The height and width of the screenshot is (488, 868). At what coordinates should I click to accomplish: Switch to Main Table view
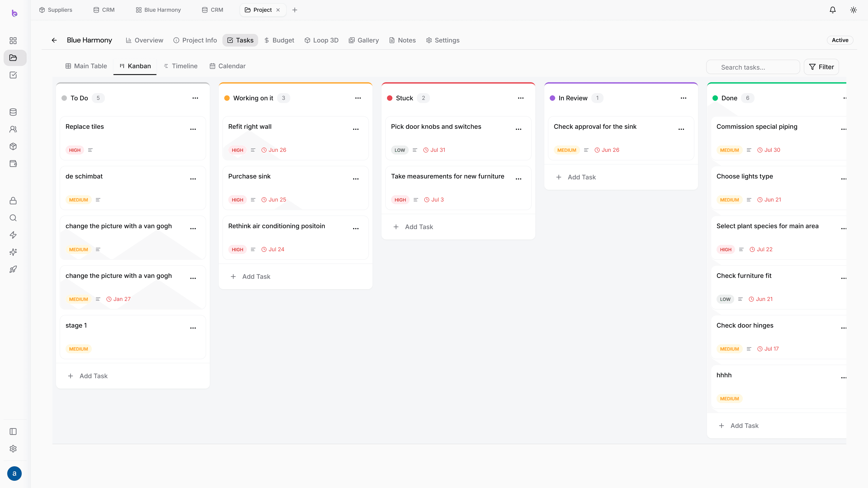pos(86,66)
